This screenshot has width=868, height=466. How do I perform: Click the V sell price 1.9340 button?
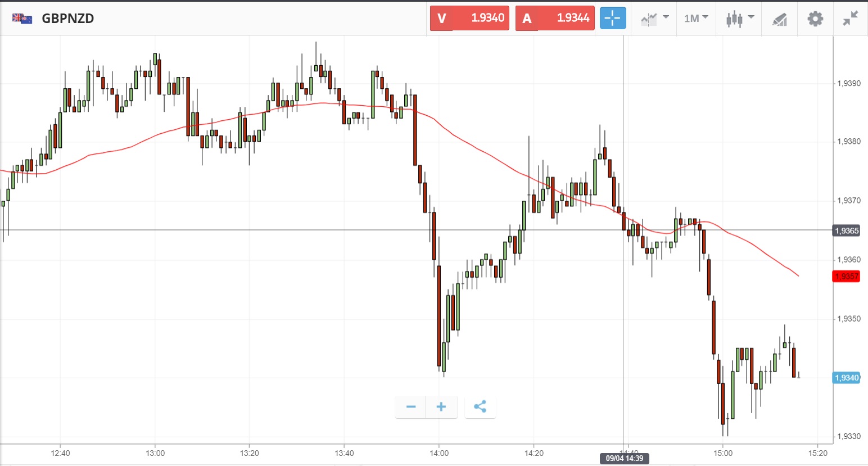(x=469, y=19)
